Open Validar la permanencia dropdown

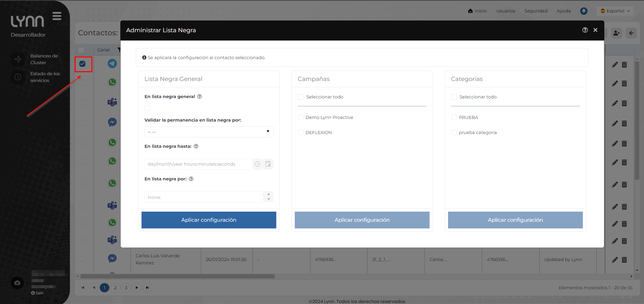(x=209, y=132)
